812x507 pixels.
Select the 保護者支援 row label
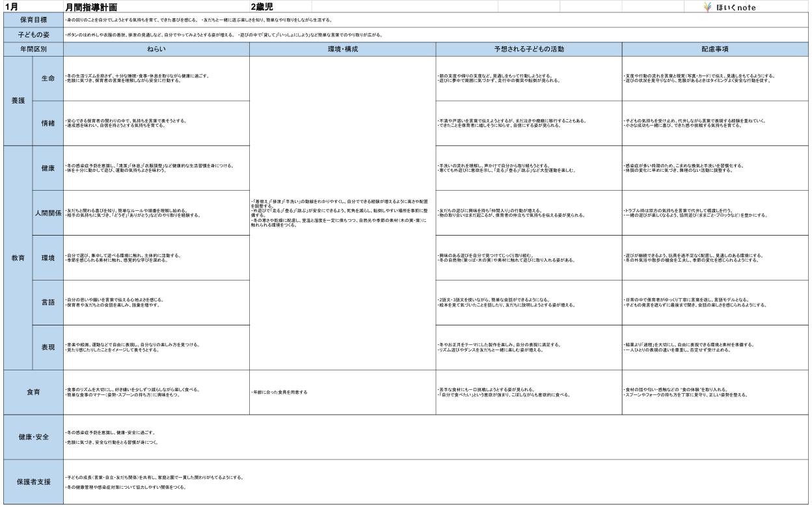point(33,482)
